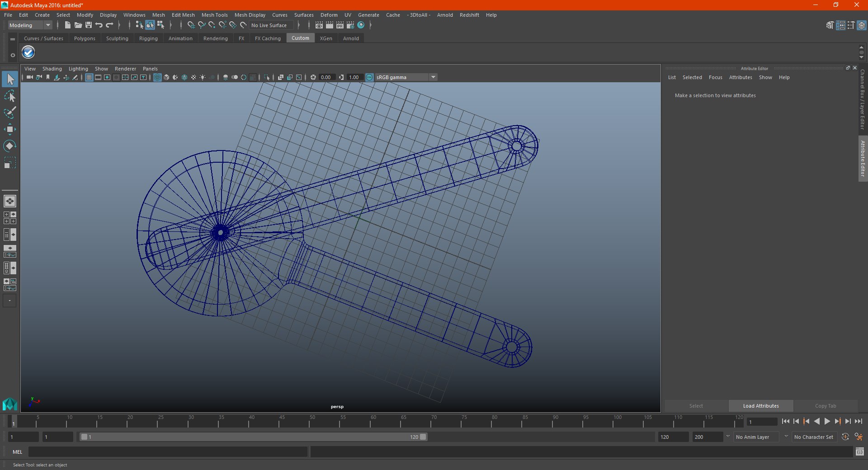Enable snap to grids
The image size is (868, 470).
point(191,25)
